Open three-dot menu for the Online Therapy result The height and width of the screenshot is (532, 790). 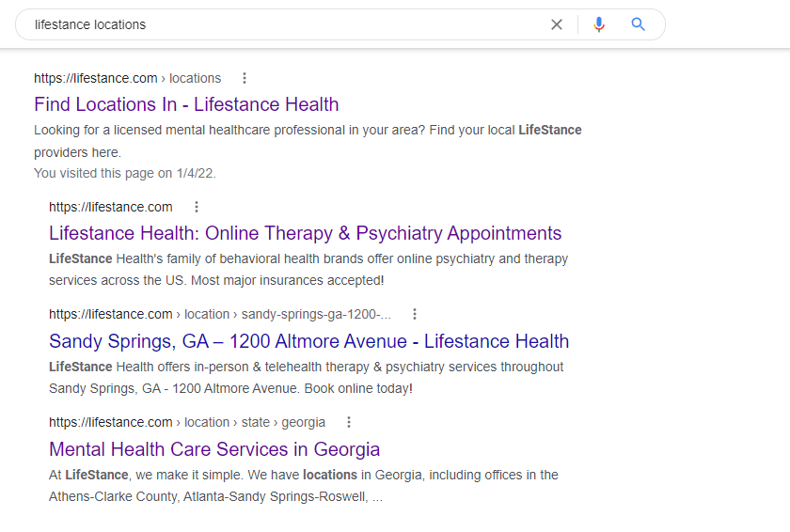pyautogui.click(x=196, y=207)
